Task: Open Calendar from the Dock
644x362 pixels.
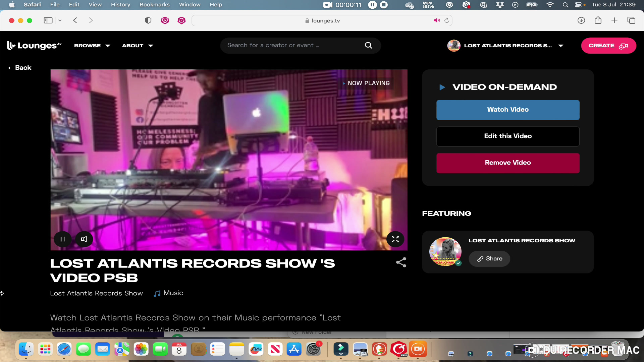Action: point(179,349)
